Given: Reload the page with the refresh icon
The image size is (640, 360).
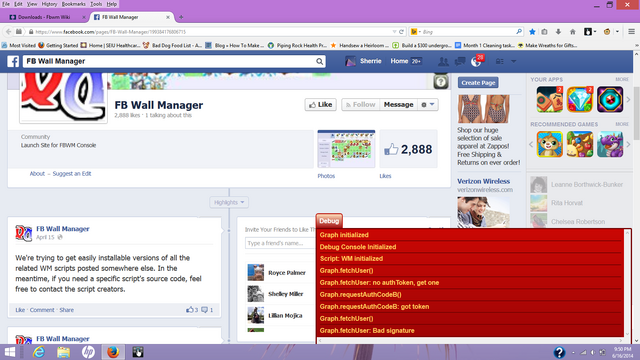Looking at the screenshot, I should 401,31.
